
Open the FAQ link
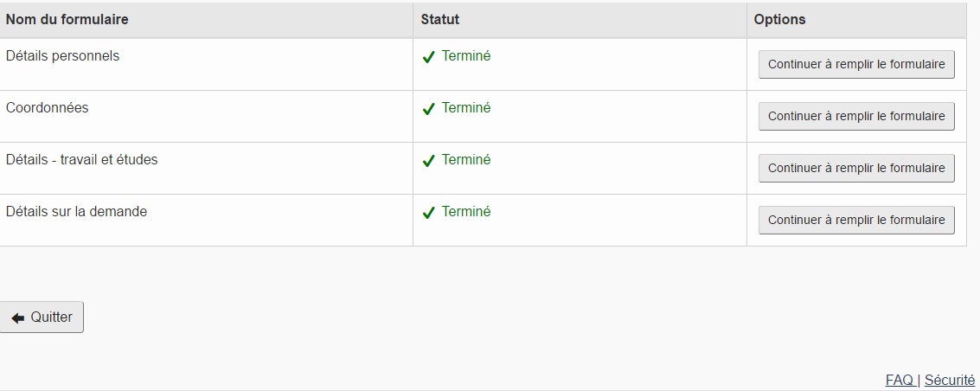point(899,380)
